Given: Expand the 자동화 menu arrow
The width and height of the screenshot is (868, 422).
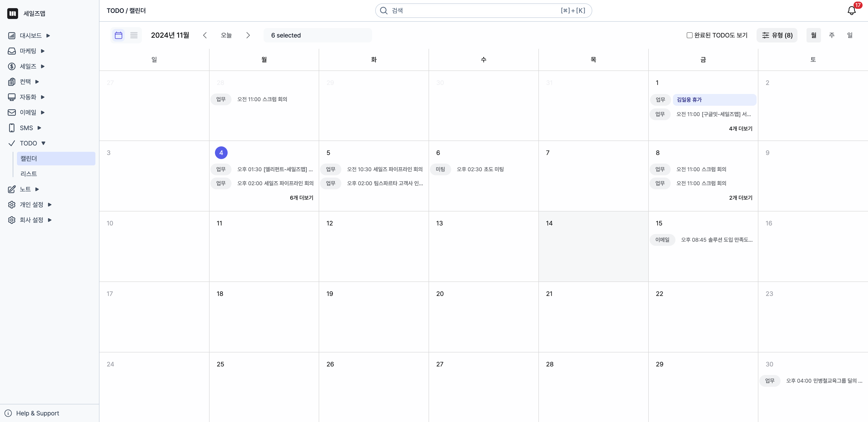Looking at the screenshot, I should click(x=43, y=97).
